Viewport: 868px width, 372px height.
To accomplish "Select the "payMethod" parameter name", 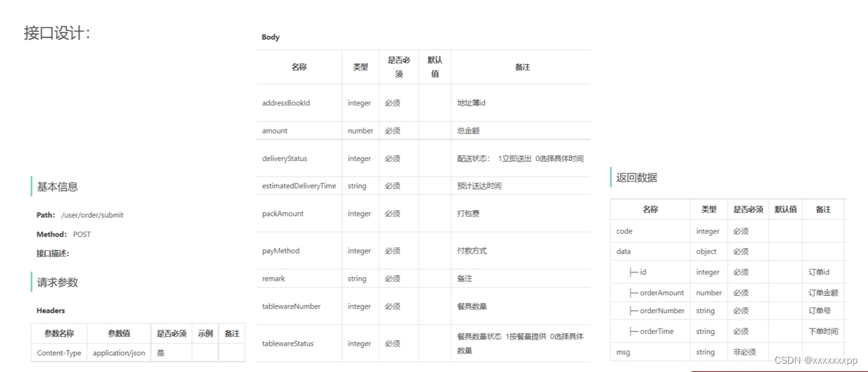I will coord(280,251).
